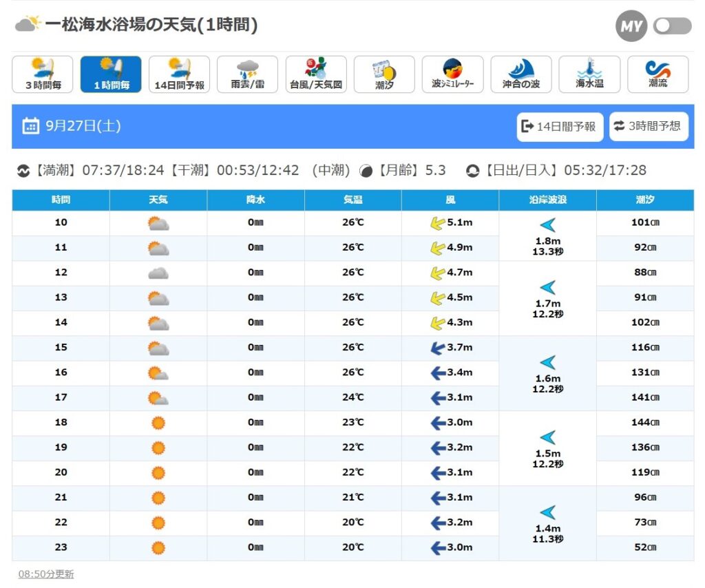Click the hour 20 cell
The image size is (705, 588).
61,472
